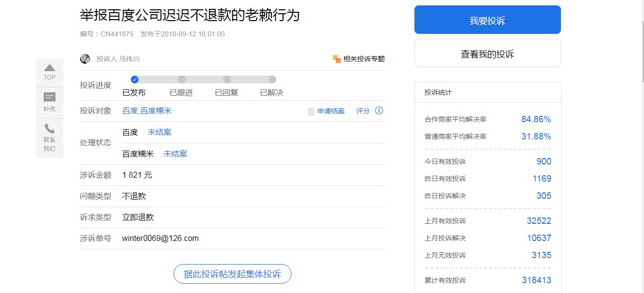Click cumulative valid complaints value 318413
This screenshot has height=293, width=644.
[537, 280]
